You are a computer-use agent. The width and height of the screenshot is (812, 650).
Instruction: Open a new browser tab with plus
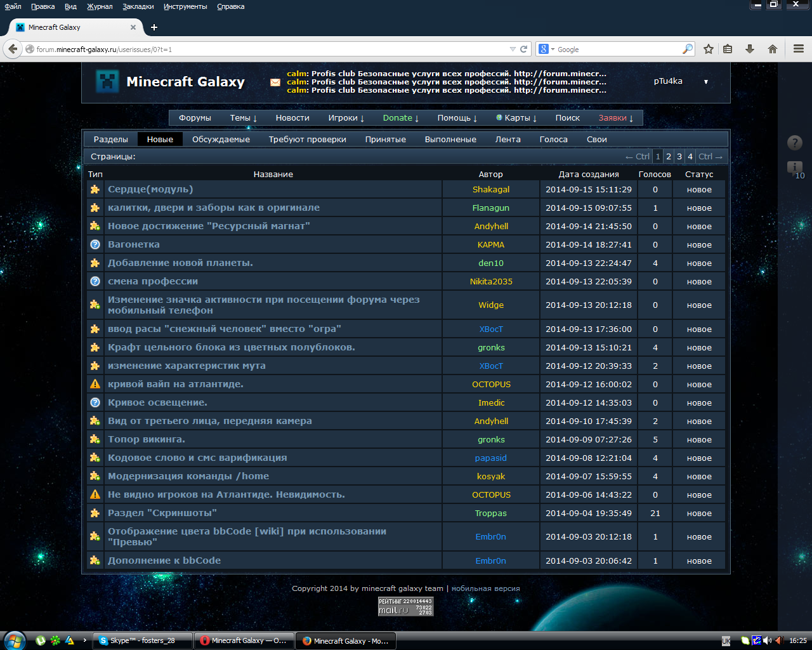pyautogui.click(x=154, y=27)
